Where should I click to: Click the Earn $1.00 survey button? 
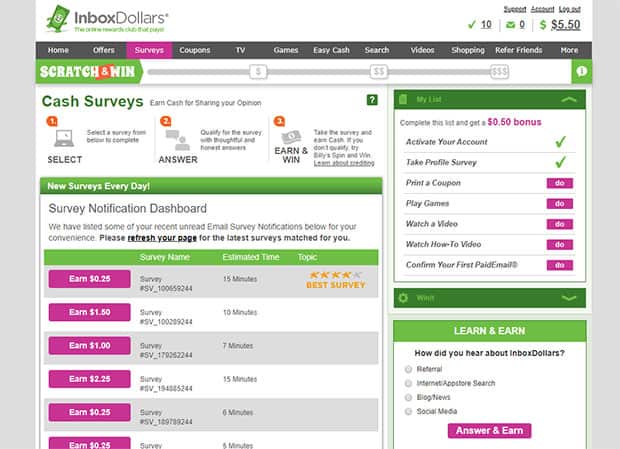click(x=89, y=345)
